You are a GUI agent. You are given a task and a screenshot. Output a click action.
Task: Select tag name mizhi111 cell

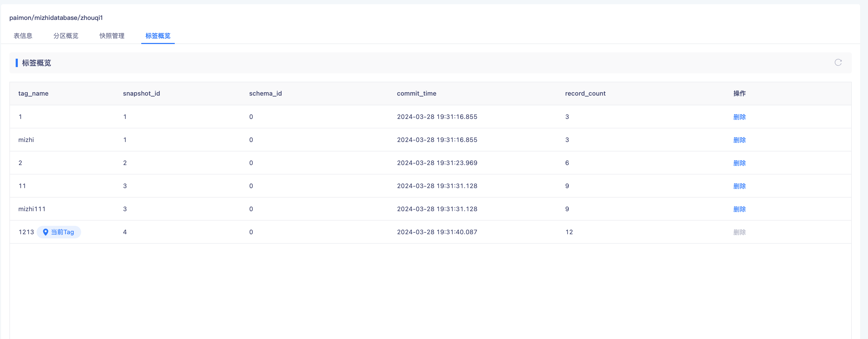click(32, 209)
